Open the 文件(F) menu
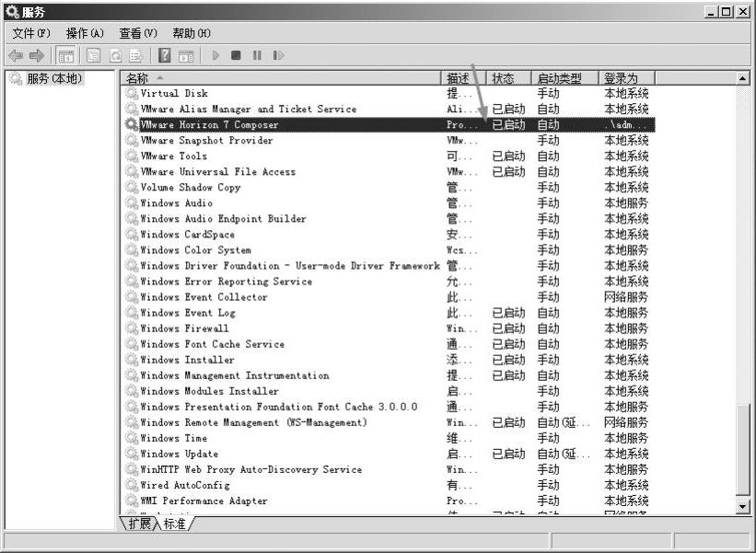 pyautogui.click(x=31, y=33)
